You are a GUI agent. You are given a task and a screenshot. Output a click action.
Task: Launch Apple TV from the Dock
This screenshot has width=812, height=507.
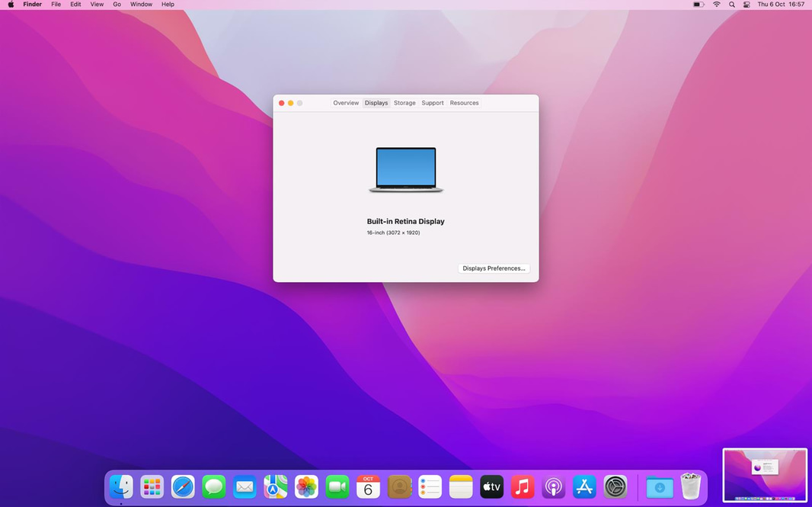click(x=492, y=486)
